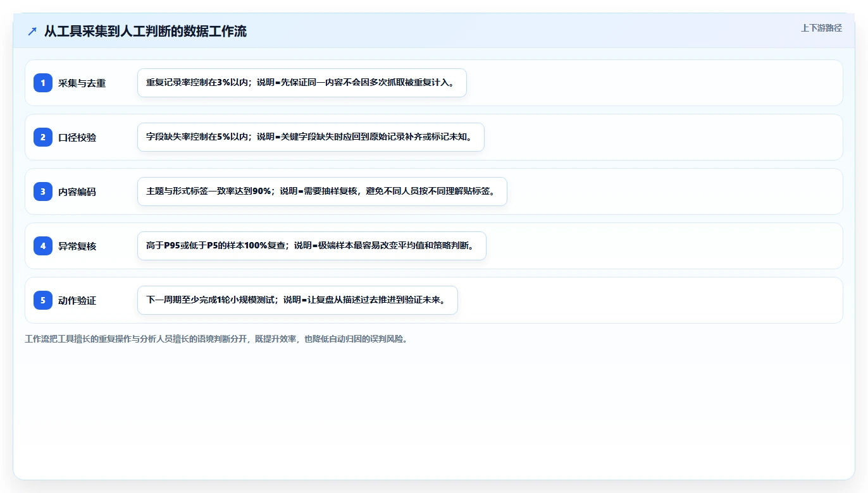
Task: Click the arrow icon beside the workflow title
Action: 32,32
